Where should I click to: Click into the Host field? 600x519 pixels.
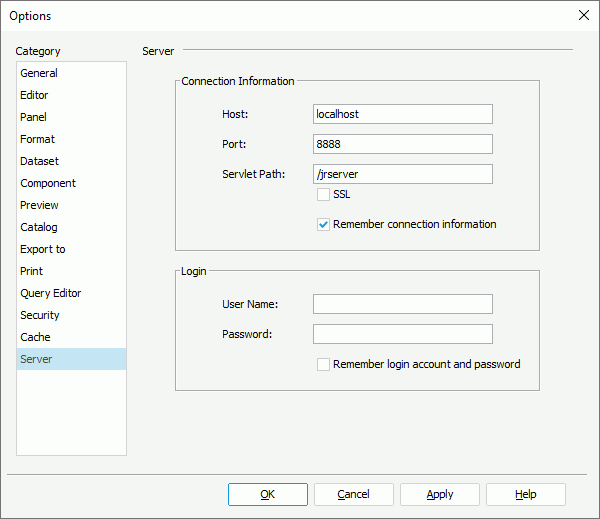coord(403,114)
